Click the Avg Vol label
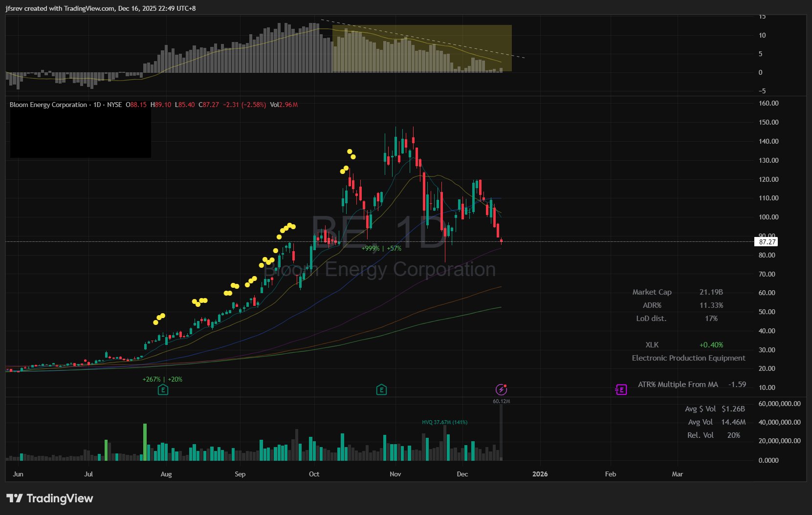Image resolution: width=812 pixels, height=515 pixels. pos(701,422)
